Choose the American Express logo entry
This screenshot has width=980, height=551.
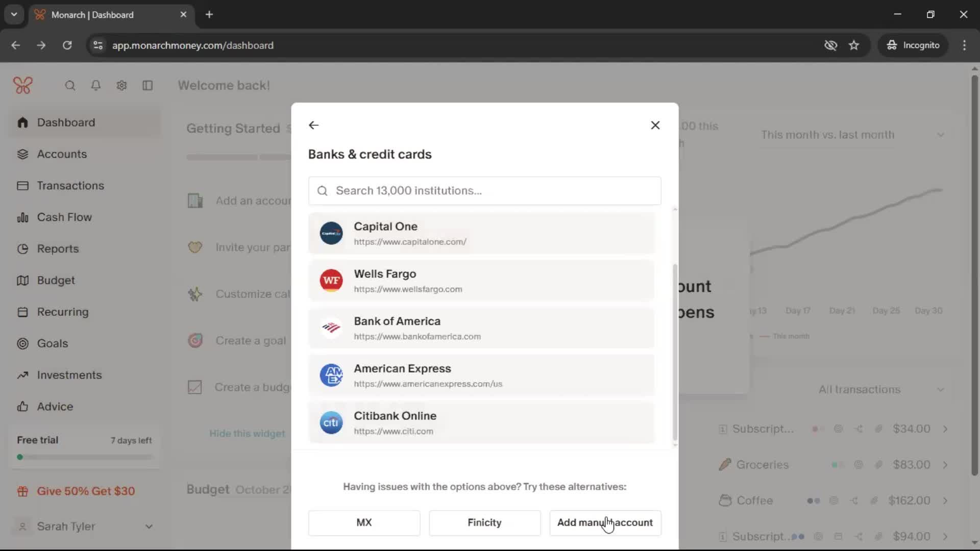tap(331, 375)
